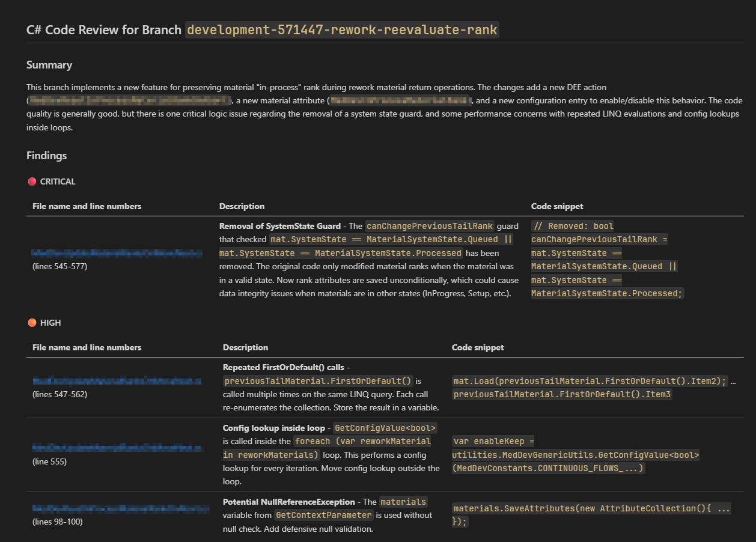Open the file link for lines 547-562
Screen dimensions: 756x542
(x=117, y=380)
